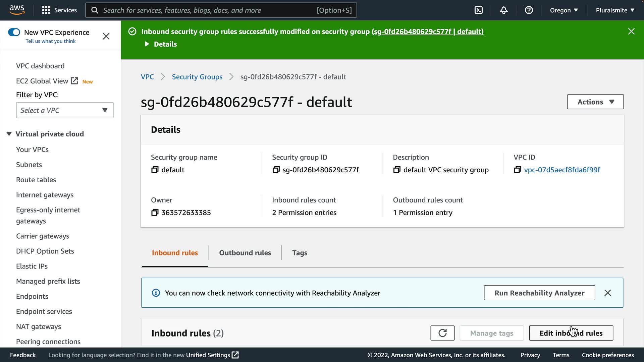This screenshot has height=362, width=644.
Task: Copy the VPC ID value
Action: point(517,170)
